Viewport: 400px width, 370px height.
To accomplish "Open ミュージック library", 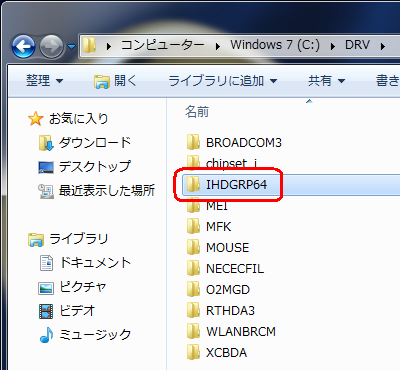I will click(x=95, y=335).
